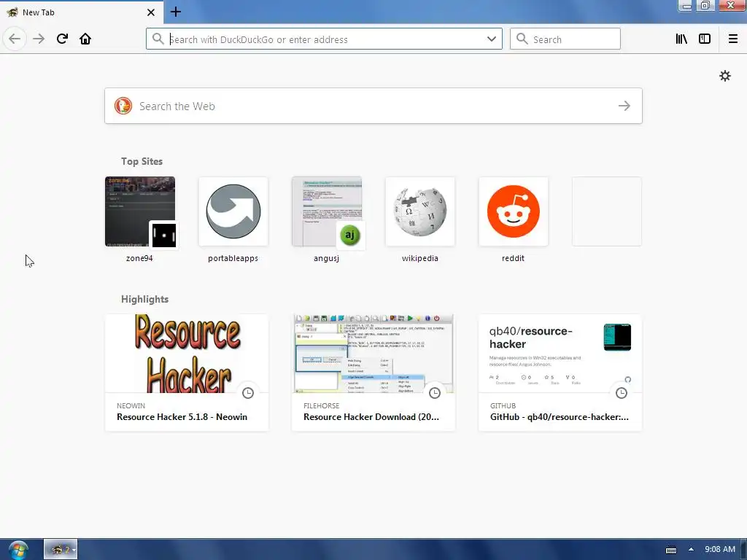This screenshot has width=747, height=560.
Task: Close the New Tab tab
Action: click(x=150, y=12)
